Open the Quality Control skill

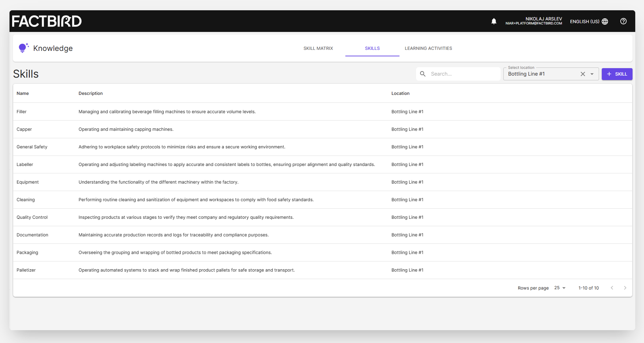click(x=32, y=217)
